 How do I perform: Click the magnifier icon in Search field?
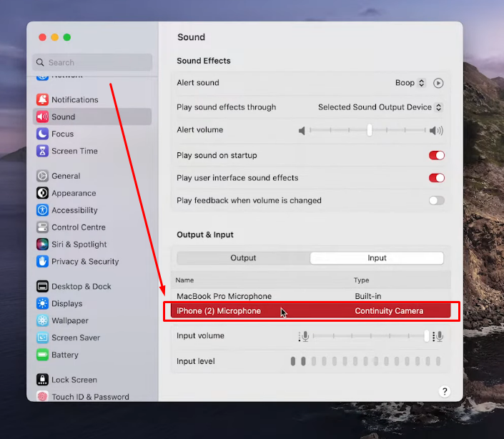coord(40,62)
